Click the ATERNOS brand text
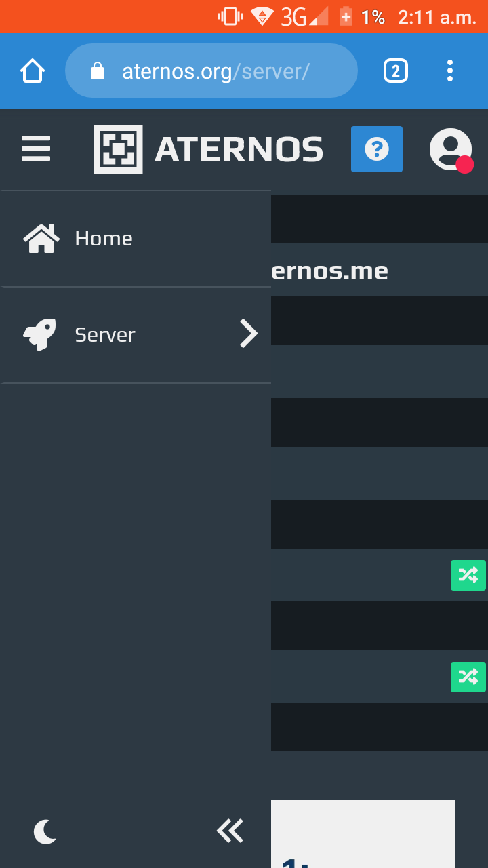 pos(239,150)
